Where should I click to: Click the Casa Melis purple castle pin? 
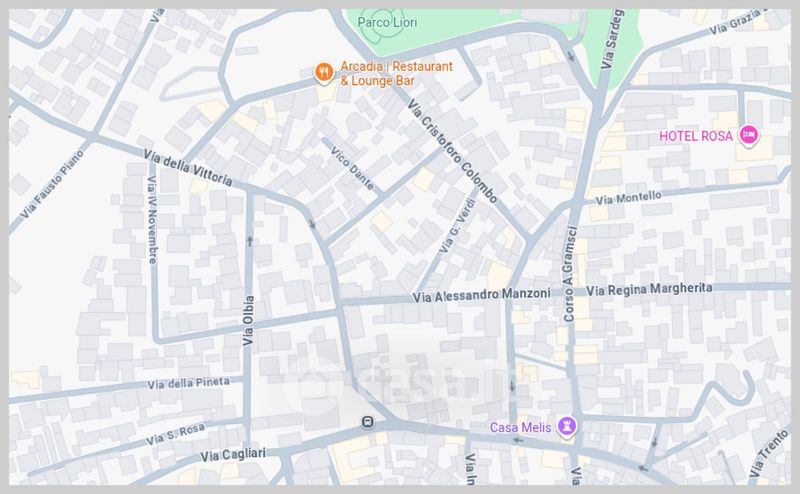tap(566, 426)
